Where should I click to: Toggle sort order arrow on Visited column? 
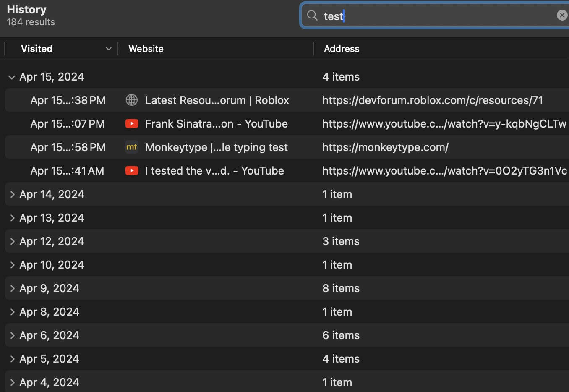point(109,49)
